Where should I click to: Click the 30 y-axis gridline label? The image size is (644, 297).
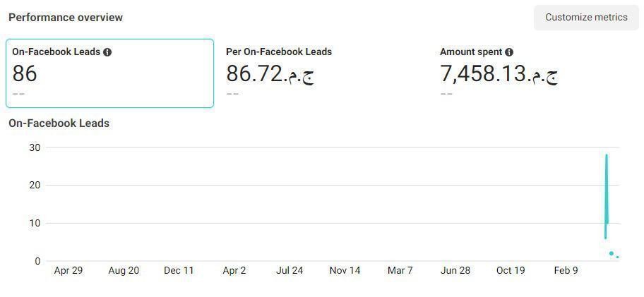point(35,147)
